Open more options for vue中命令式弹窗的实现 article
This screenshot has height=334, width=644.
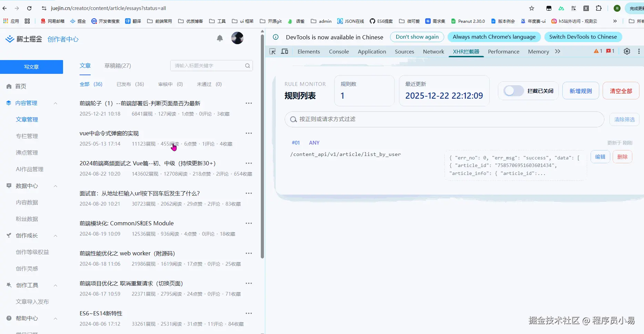pos(249,133)
